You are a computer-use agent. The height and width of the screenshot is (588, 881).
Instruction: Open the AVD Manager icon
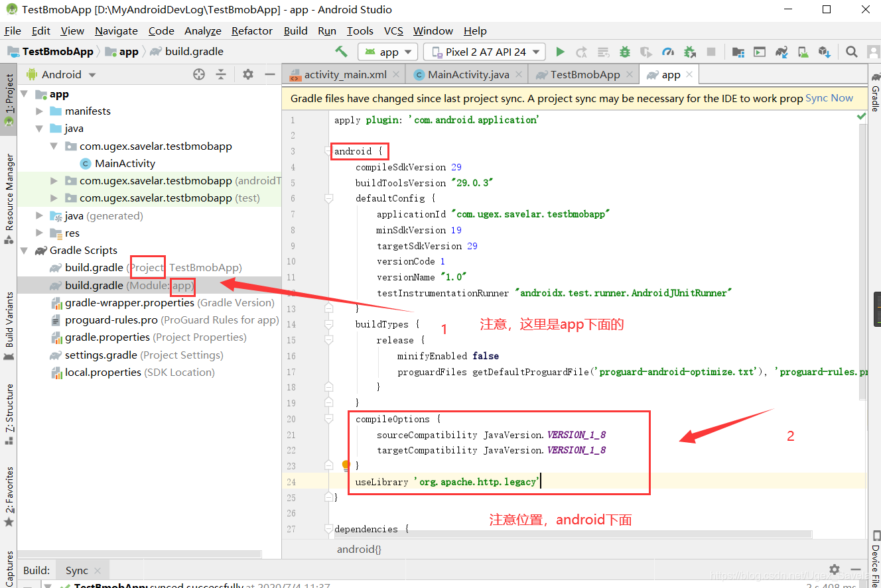coord(803,52)
